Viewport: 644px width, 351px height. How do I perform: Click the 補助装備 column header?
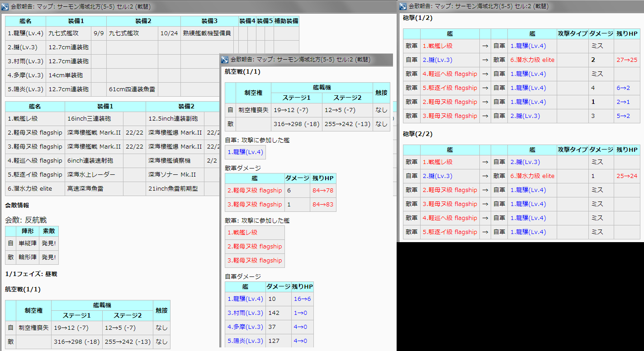tap(286, 21)
